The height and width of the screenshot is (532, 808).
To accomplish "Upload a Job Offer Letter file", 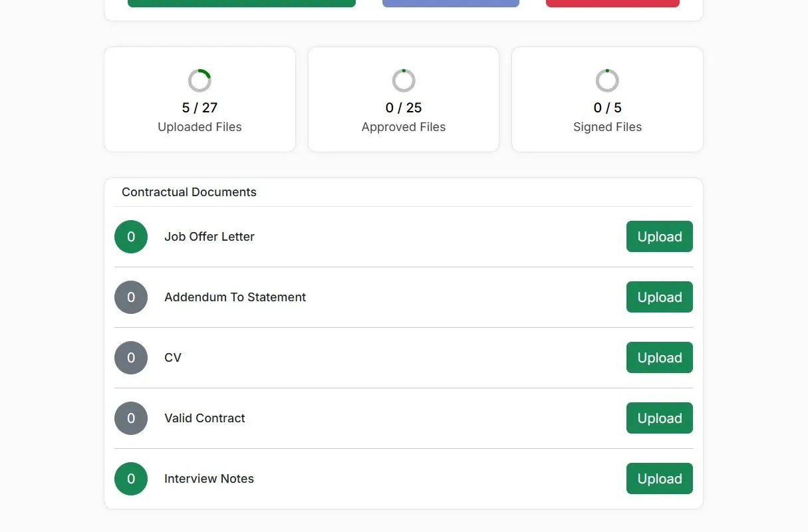I will (659, 237).
